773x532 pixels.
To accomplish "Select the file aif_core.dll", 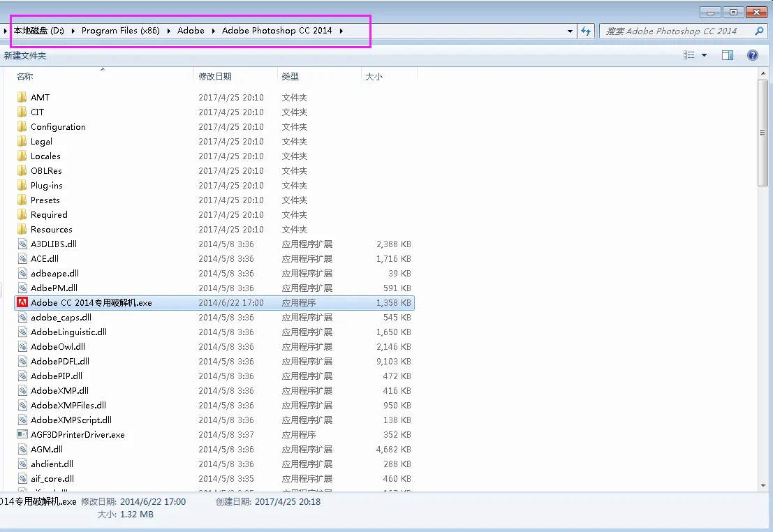I will [x=52, y=479].
